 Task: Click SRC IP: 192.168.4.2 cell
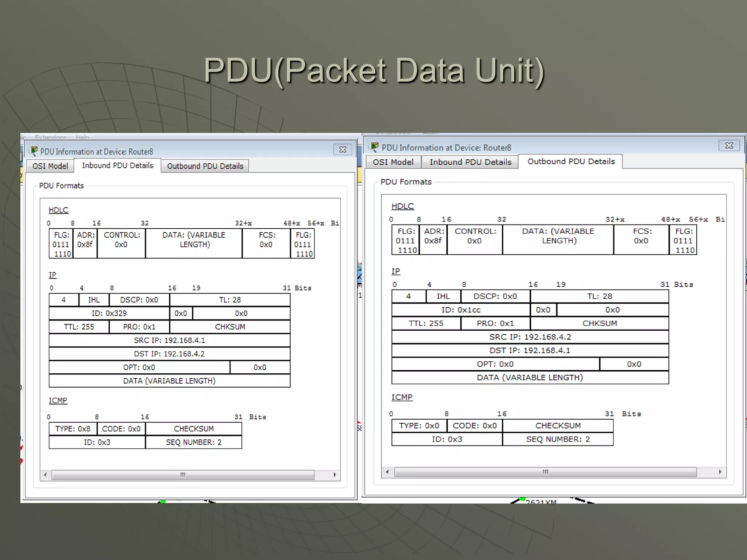coord(530,337)
